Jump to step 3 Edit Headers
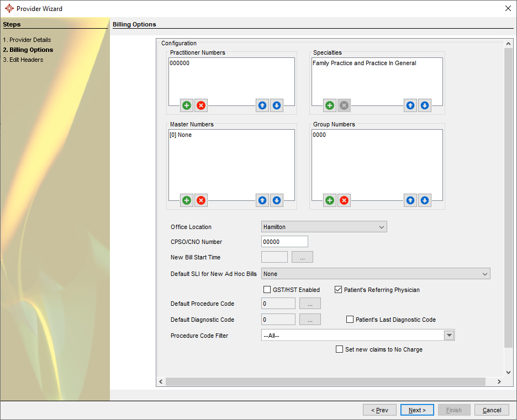Viewport: 517px width, 420px height. 23,60
